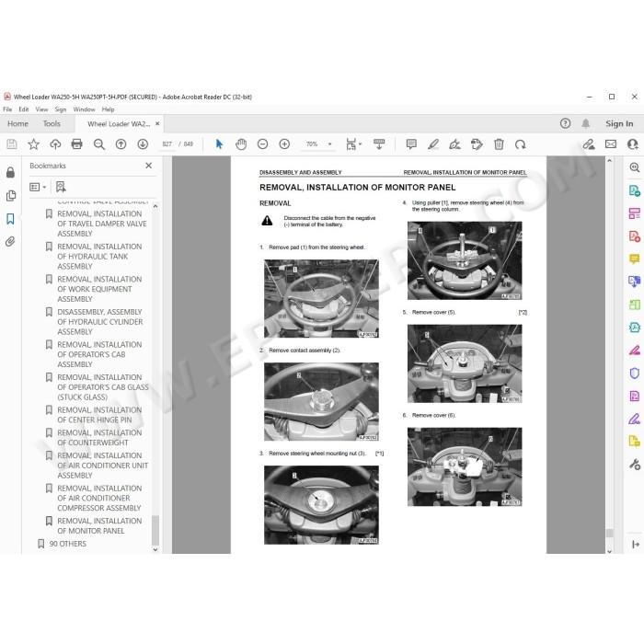
Task: Open bookmark Removal, Installation of Center Hinge Pin
Action: [99, 415]
